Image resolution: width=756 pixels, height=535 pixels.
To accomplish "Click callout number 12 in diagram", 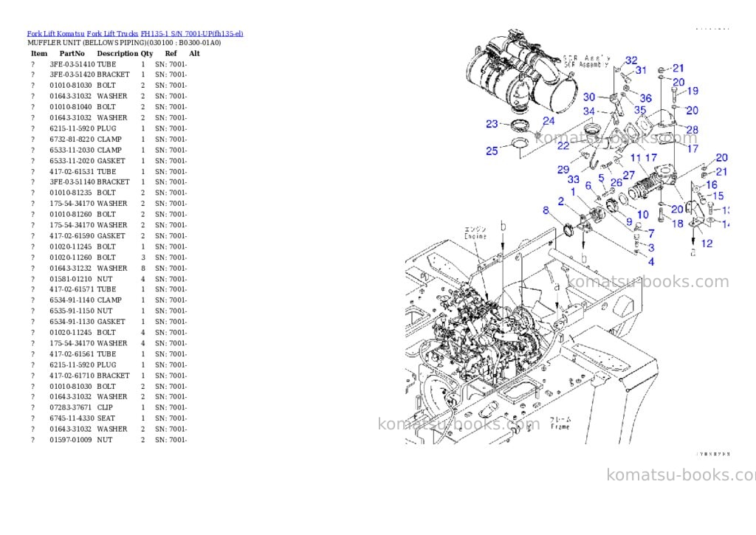I will pos(707,244).
